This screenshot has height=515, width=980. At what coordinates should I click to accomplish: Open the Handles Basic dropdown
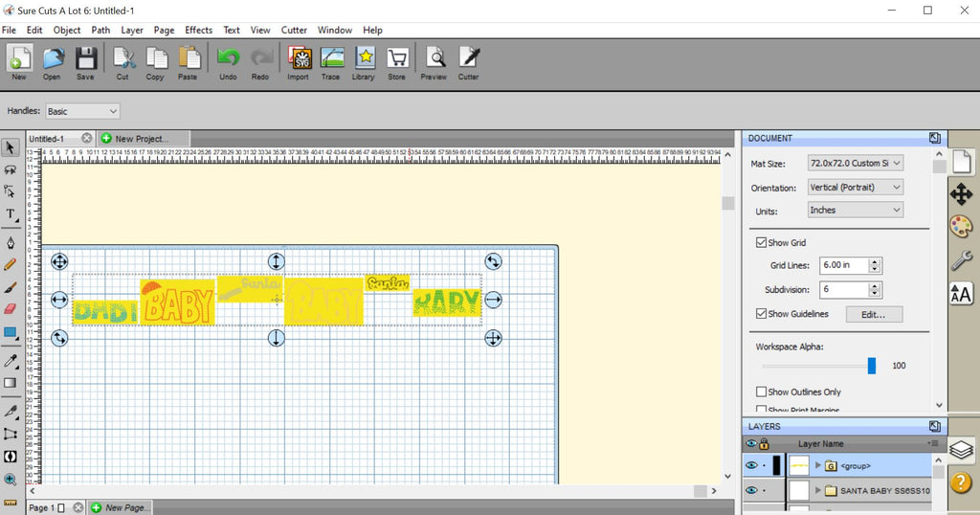(82, 111)
